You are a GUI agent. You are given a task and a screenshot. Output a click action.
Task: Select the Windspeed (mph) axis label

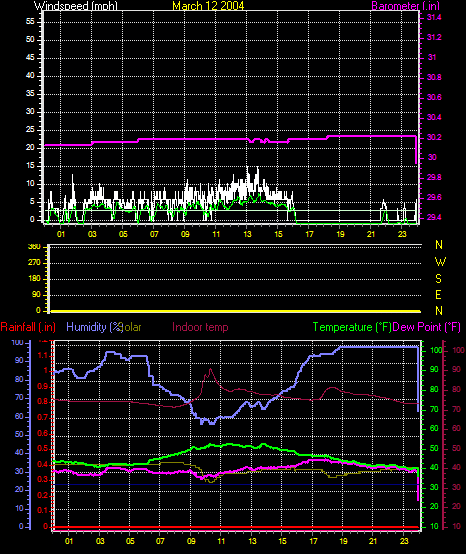[76, 6]
